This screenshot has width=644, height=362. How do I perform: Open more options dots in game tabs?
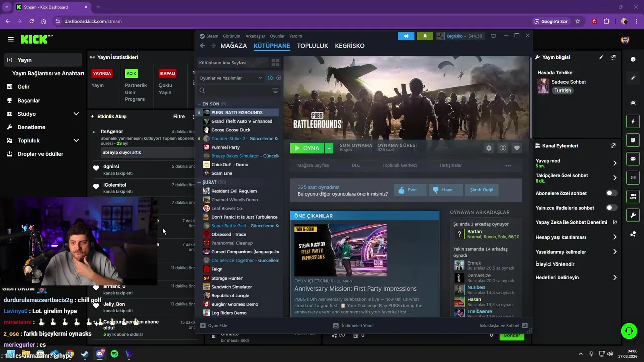[508, 166]
